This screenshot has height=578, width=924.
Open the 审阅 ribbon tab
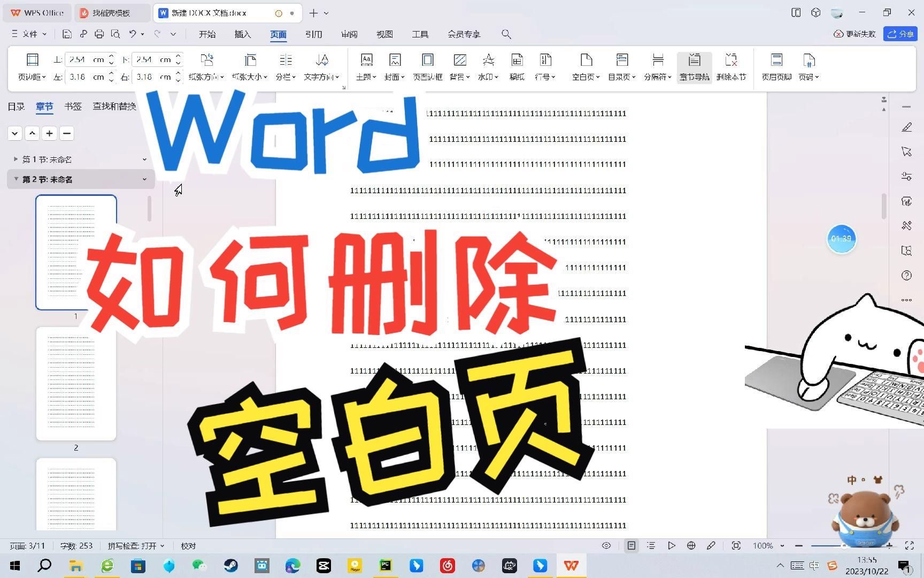pyautogui.click(x=349, y=34)
